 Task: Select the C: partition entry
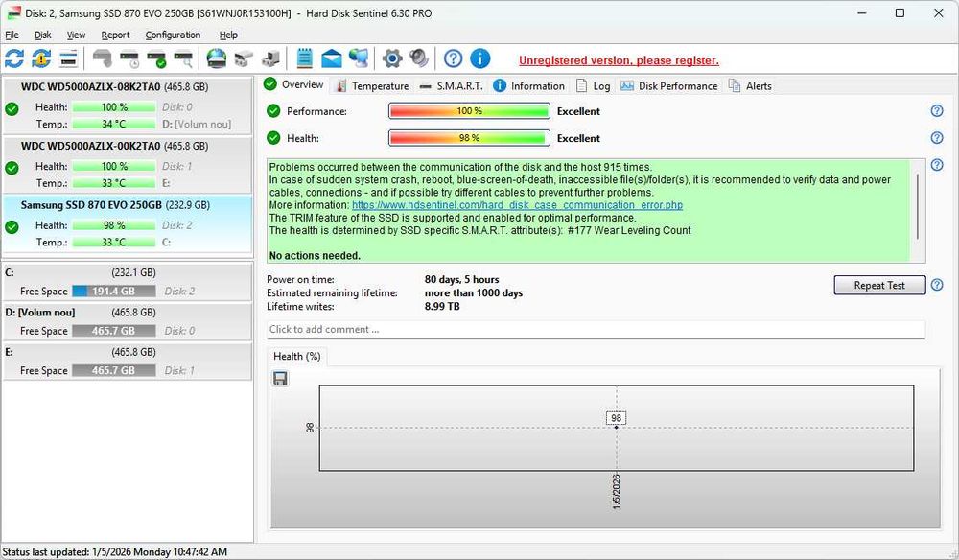(x=128, y=282)
